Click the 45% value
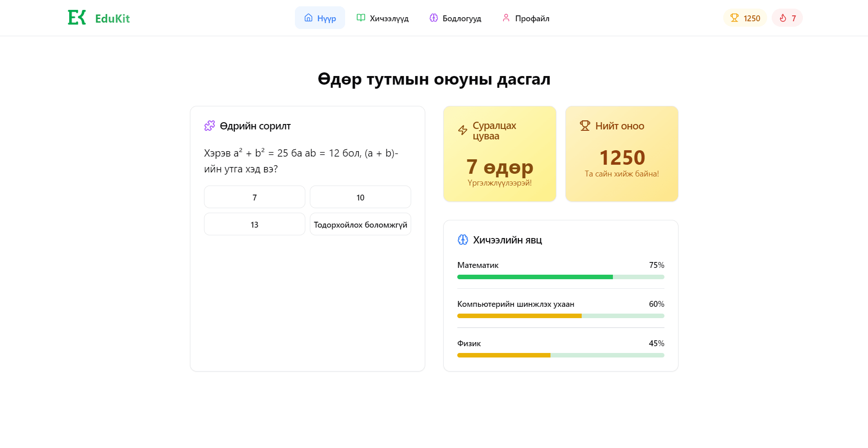 coord(657,343)
